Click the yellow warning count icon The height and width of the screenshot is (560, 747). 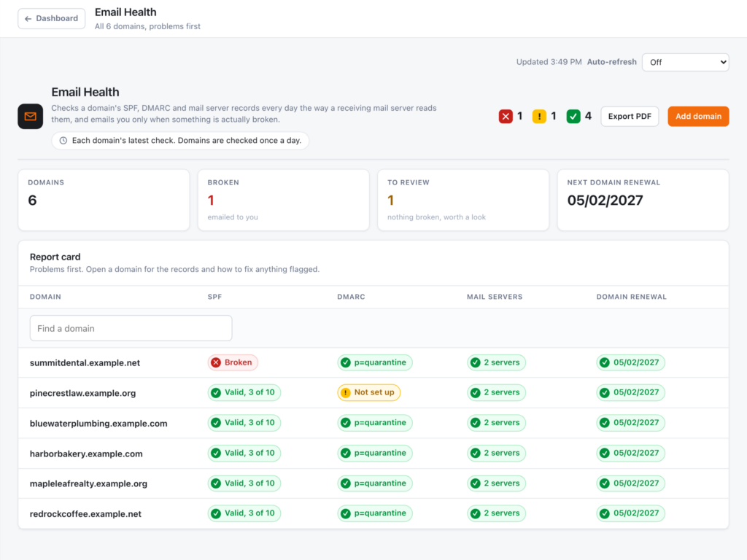click(539, 116)
